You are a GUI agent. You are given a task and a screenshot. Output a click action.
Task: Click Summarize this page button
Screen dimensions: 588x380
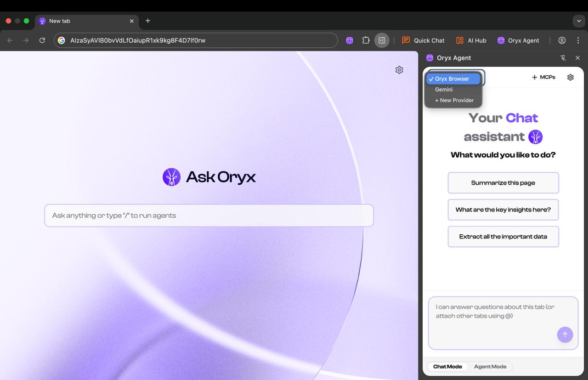[x=503, y=183]
